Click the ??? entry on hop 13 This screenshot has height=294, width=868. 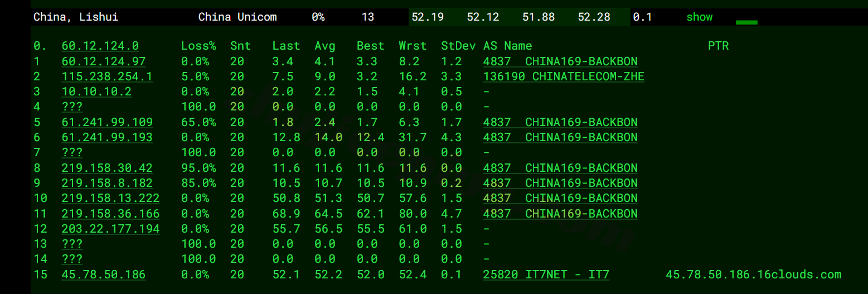coord(72,244)
